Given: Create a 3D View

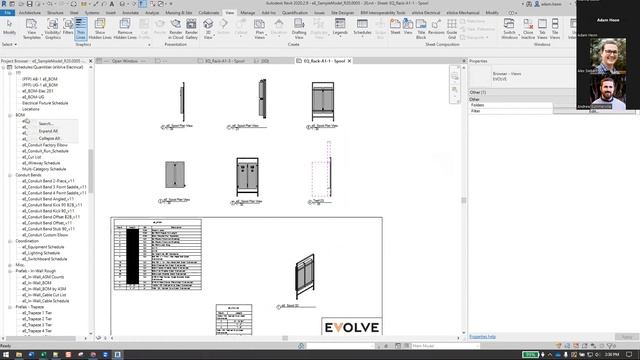Looking at the screenshot, I should tap(208, 29).
